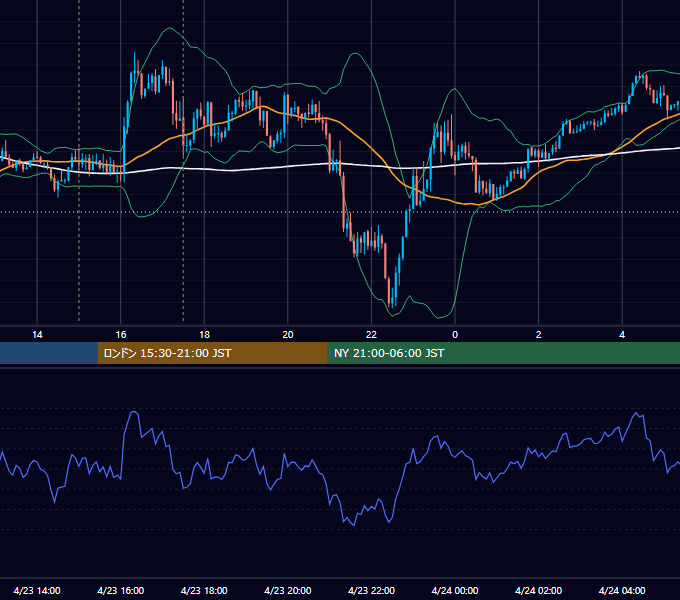This screenshot has height=600, width=680.
Task: Click the 0 hour label on price chart axis
Action: click(x=455, y=335)
